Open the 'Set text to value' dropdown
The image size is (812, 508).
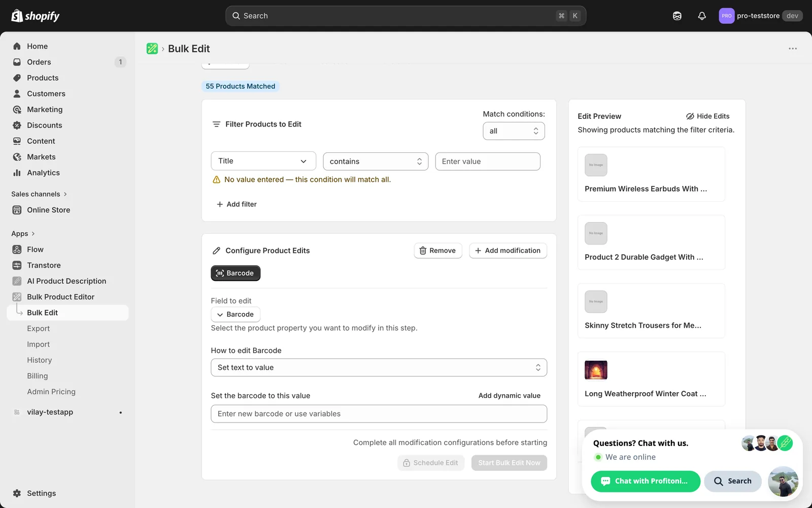(x=379, y=368)
